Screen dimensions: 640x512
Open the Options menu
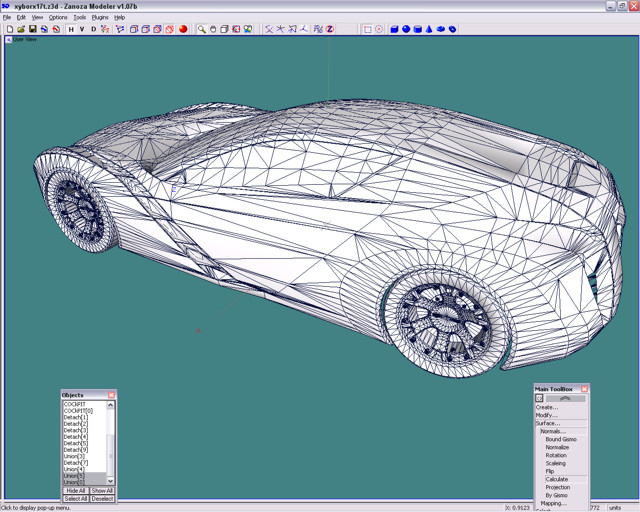coord(58,17)
